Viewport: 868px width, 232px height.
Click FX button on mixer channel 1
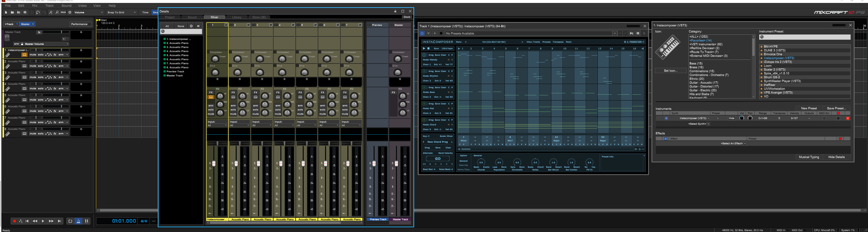(211, 92)
